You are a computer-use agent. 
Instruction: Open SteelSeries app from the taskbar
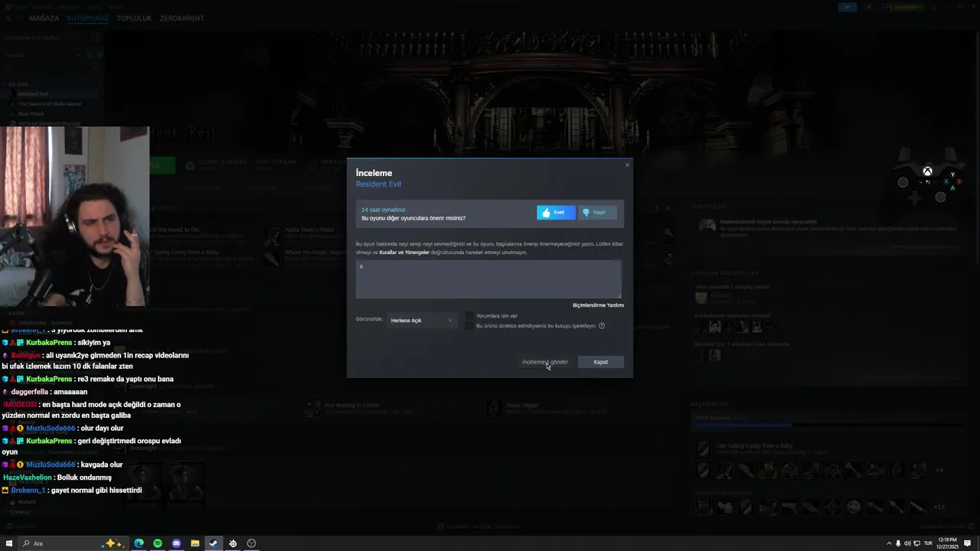(x=233, y=543)
